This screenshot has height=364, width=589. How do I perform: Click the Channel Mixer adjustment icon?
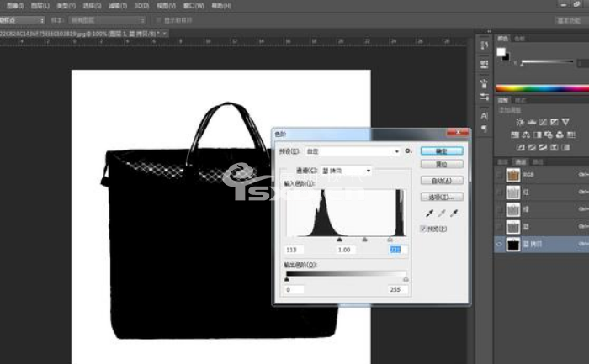[x=560, y=135]
